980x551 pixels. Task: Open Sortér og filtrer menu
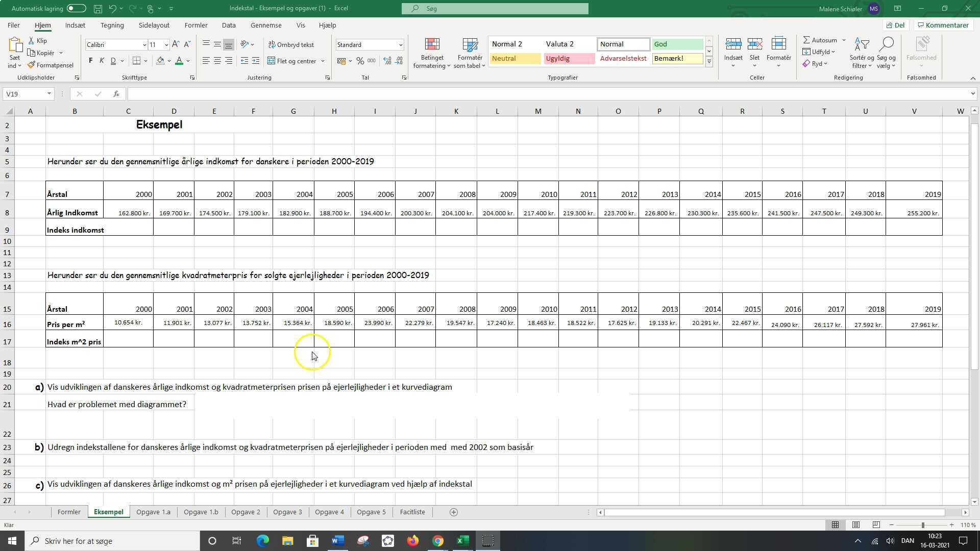point(862,53)
